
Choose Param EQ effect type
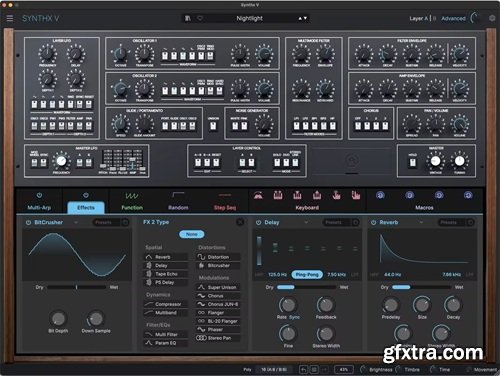pos(165,343)
